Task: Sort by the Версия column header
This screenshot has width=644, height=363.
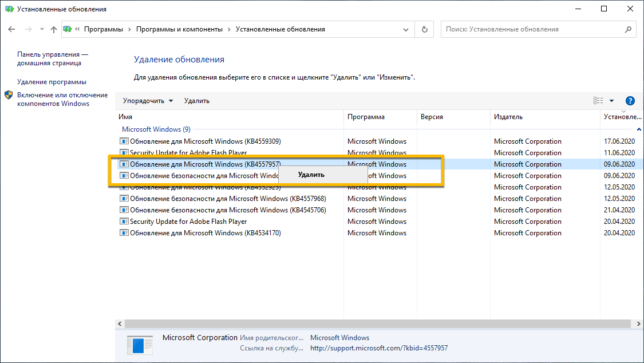Action: coord(453,117)
